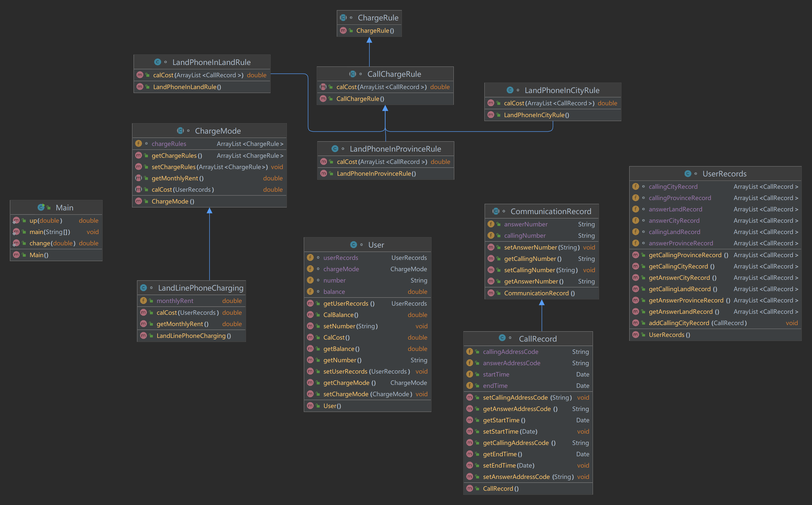This screenshot has width=812, height=505.
Task: Click the main(String[]) method row
Action: (x=50, y=232)
